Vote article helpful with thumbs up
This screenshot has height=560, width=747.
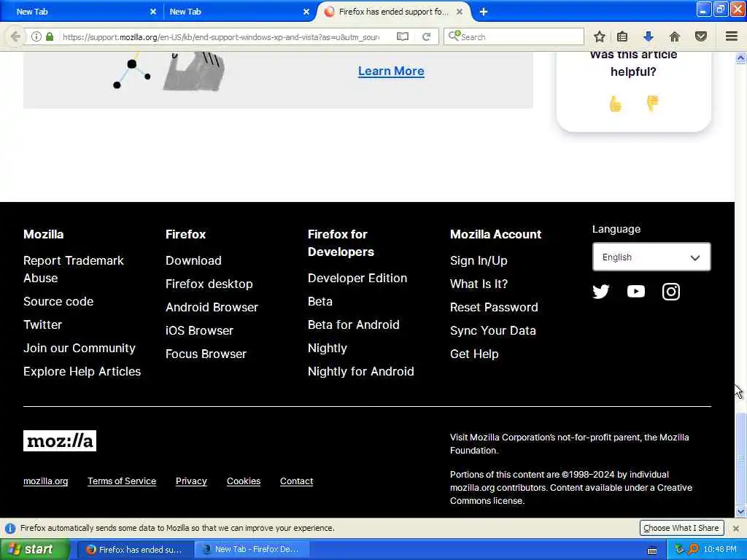coord(616,104)
